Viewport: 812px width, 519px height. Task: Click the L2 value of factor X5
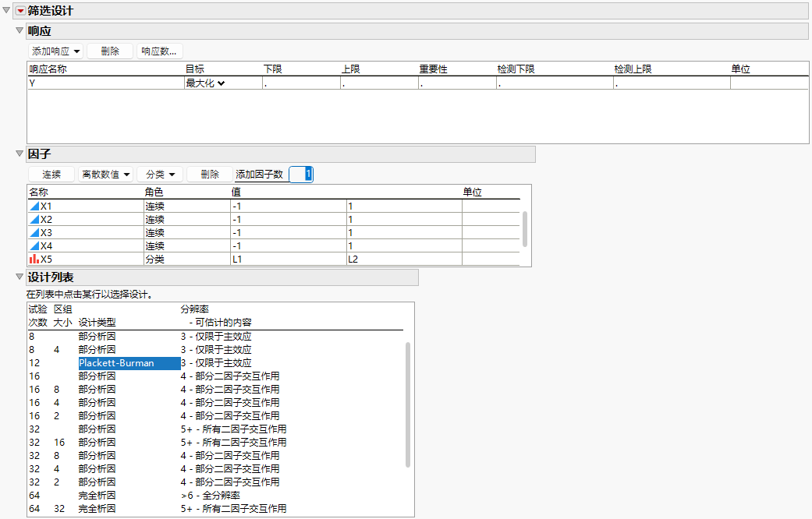404,259
